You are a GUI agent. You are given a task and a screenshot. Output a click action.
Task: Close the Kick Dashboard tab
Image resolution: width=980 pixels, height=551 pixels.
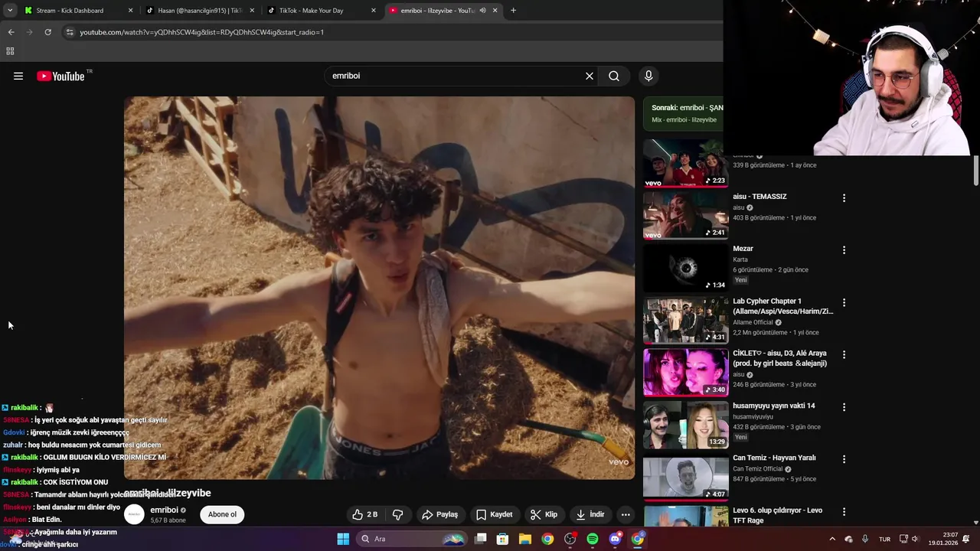[130, 11]
